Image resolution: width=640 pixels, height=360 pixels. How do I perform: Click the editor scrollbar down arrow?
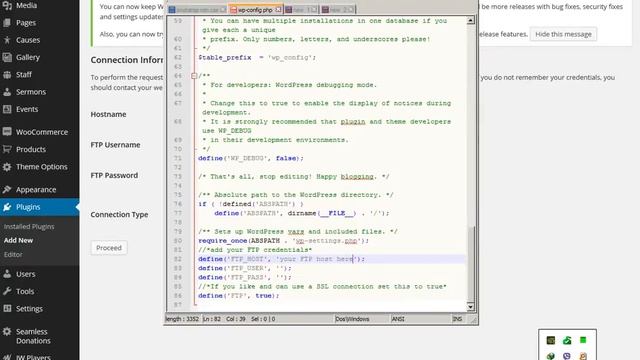point(471,307)
